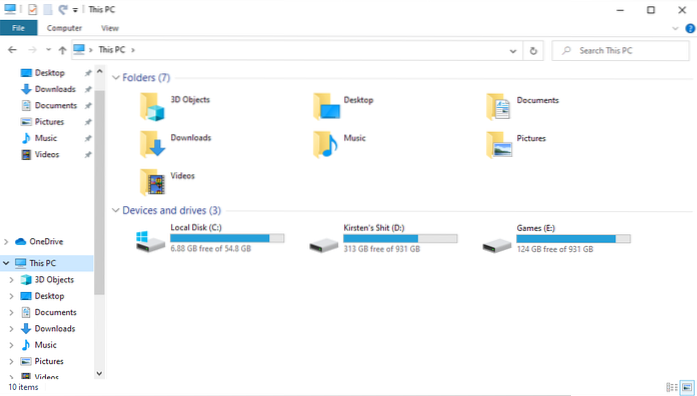Expand the 3D Objects tree node

(12, 280)
